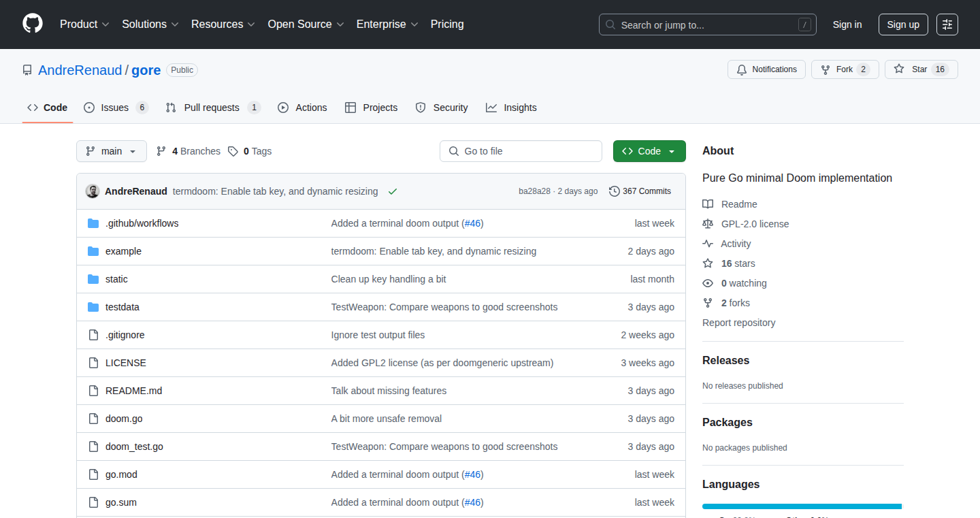Click the global navigation settings icon
Screen dimensions: 980x518
(947, 25)
